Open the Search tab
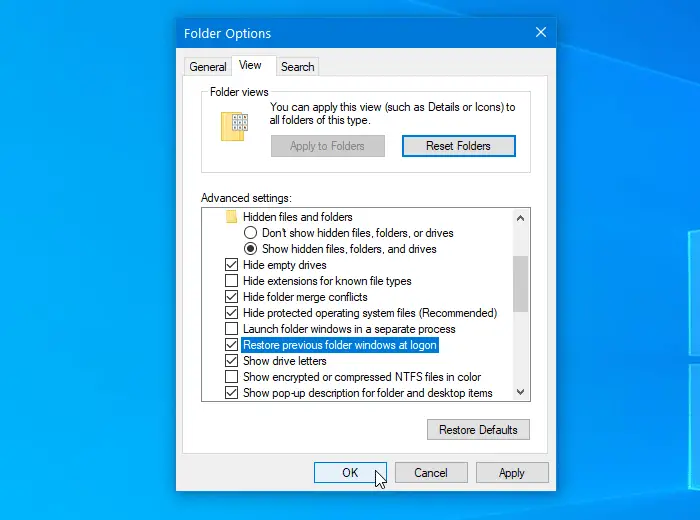Image resolution: width=700 pixels, height=520 pixels. tap(297, 67)
